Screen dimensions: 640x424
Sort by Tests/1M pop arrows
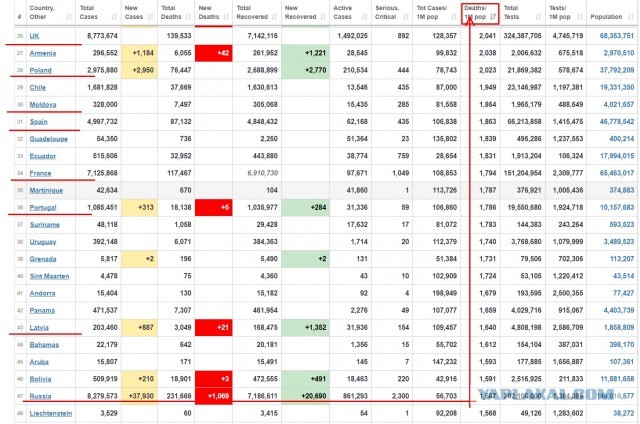[580, 17]
